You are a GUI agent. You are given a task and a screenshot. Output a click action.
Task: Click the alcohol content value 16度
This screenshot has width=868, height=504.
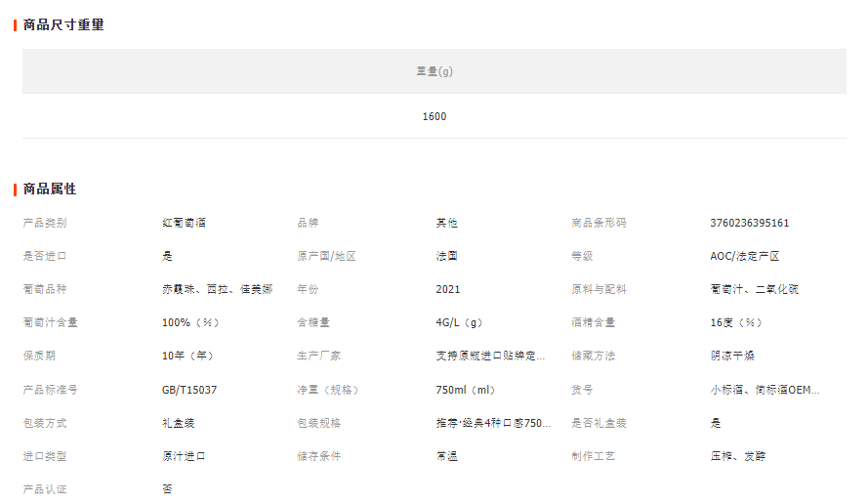pos(736,322)
